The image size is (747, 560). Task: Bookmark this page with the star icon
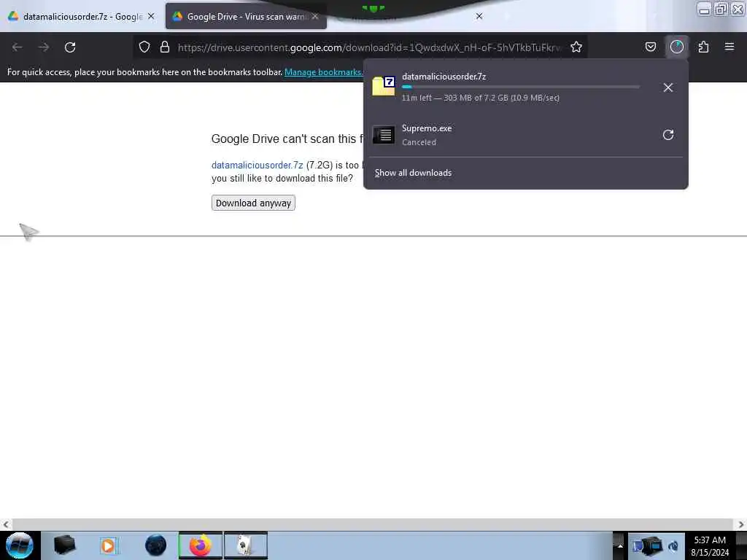click(576, 47)
